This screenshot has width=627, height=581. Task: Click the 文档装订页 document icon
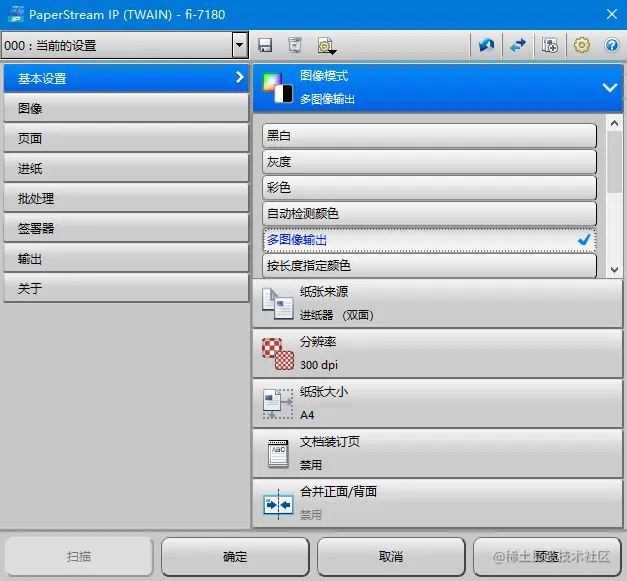click(278, 453)
